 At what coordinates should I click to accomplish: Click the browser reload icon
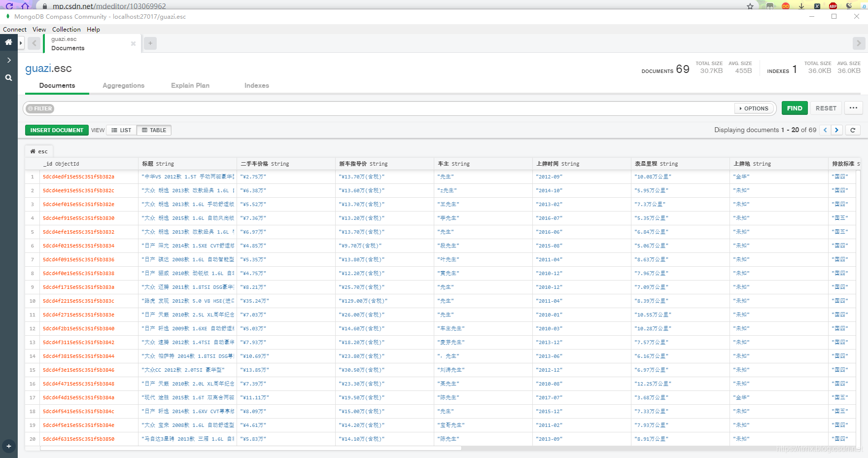point(9,6)
